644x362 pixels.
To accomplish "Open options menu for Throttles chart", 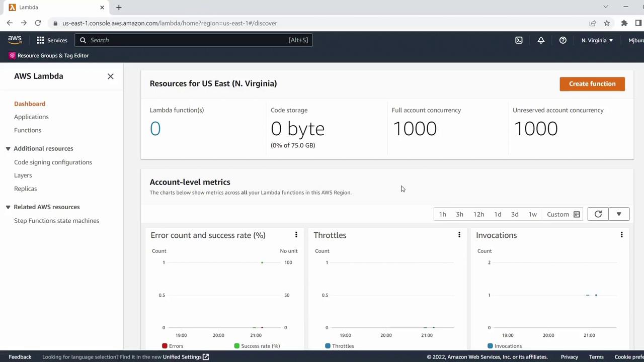I will click(x=459, y=235).
